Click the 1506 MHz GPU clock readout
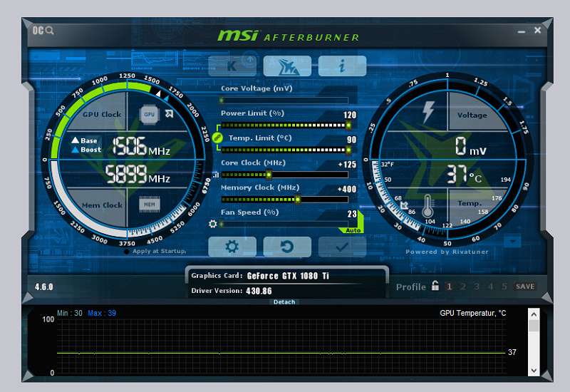Image resolution: width=570 pixels, height=392 pixels. tap(141, 146)
